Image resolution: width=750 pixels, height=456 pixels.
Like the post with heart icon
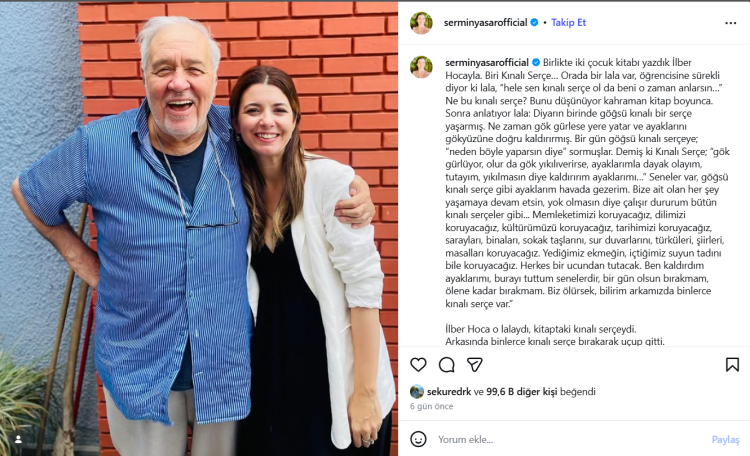tap(418, 365)
